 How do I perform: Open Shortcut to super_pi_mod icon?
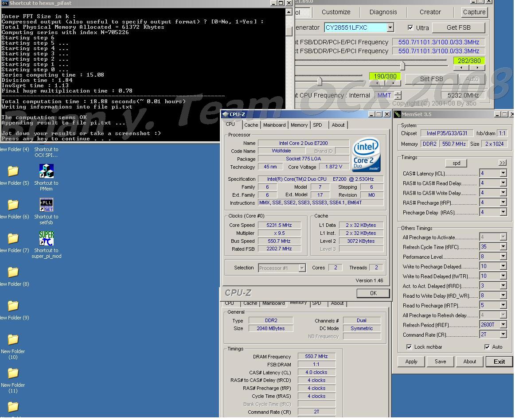coord(46,238)
